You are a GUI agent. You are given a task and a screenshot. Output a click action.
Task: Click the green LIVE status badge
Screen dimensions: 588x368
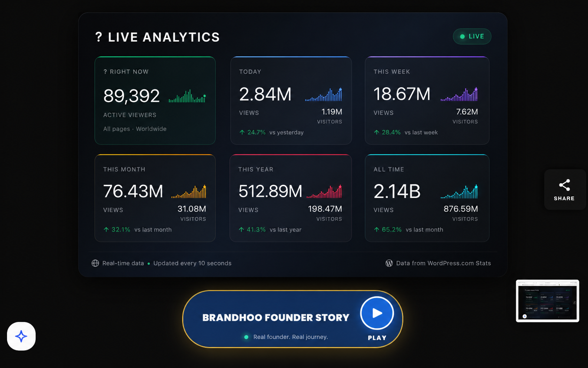pos(472,36)
